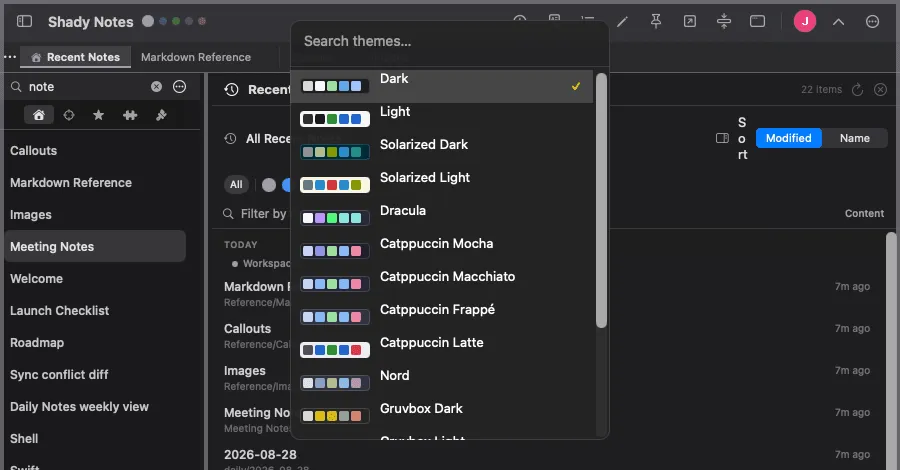
Task: Select the pinned notes filter icon in sidebar
Action: tap(161, 115)
